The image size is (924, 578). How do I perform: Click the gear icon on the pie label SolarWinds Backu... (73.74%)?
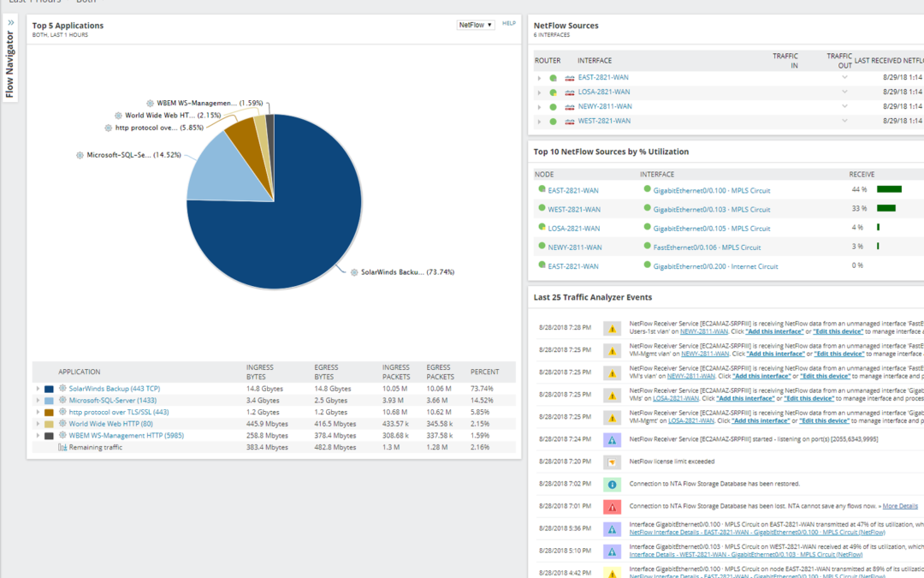354,272
